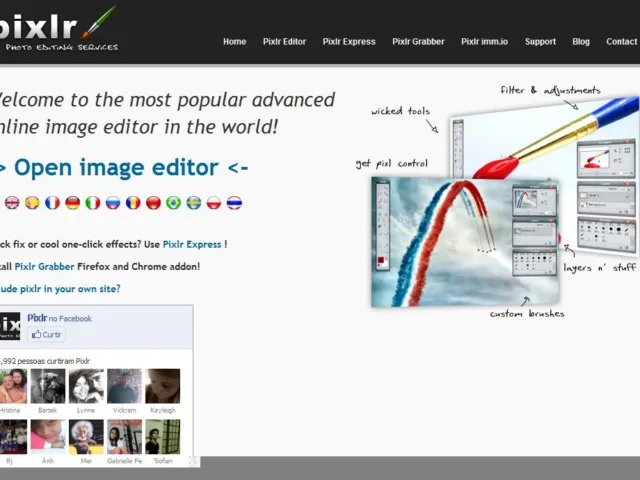This screenshot has width=640, height=480.
Task: Choose the Polish flag language
Action: point(214,202)
